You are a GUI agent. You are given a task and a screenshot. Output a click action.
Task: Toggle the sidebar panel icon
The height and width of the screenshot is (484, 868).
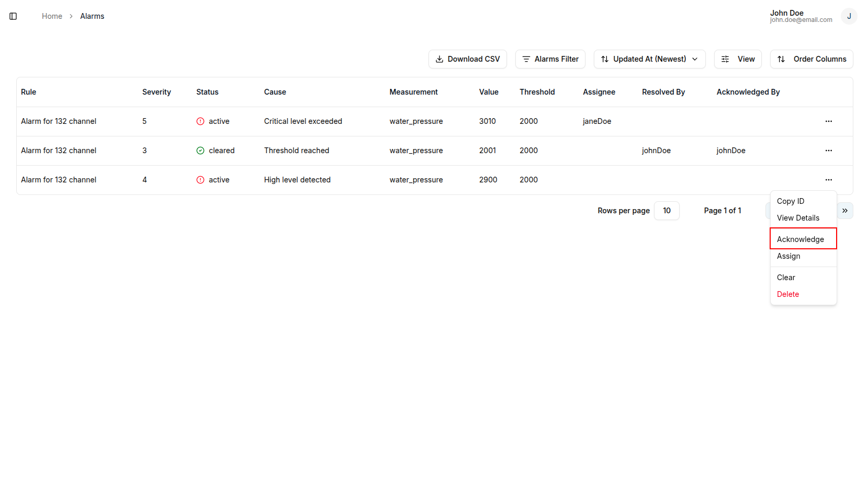coord(13,16)
